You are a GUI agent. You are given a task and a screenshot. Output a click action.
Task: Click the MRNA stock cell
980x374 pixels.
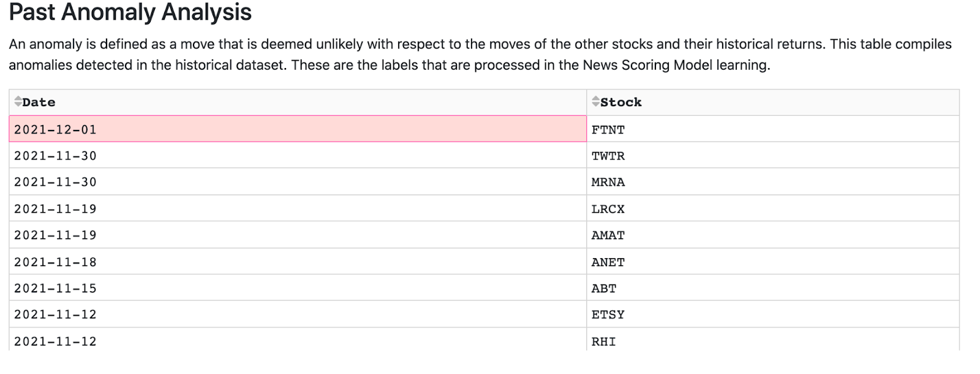coord(608,182)
